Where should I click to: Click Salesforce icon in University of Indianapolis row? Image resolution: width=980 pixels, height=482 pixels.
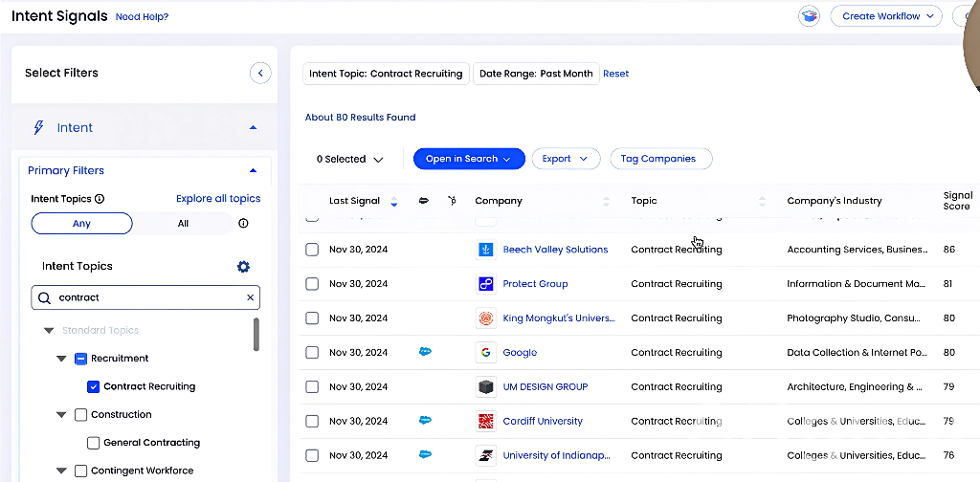[425, 455]
